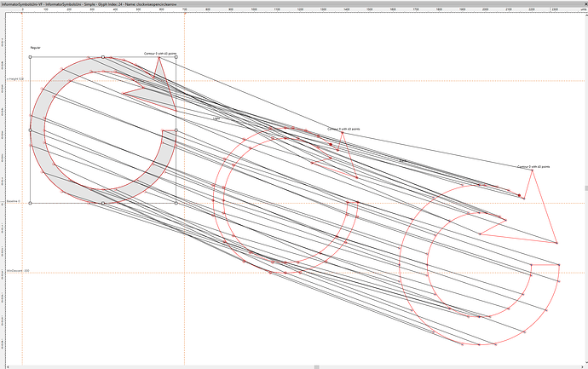Click the top-left selection handle of the Regular glyph

pos(31,57)
